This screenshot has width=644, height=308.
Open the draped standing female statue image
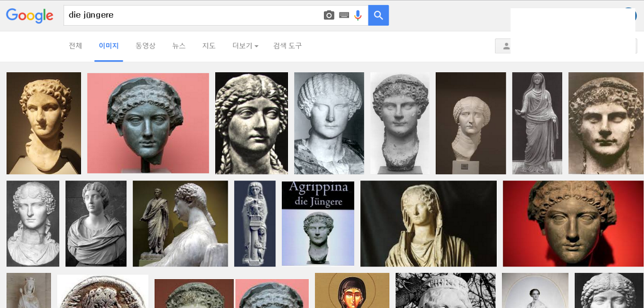pyautogui.click(x=537, y=123)
